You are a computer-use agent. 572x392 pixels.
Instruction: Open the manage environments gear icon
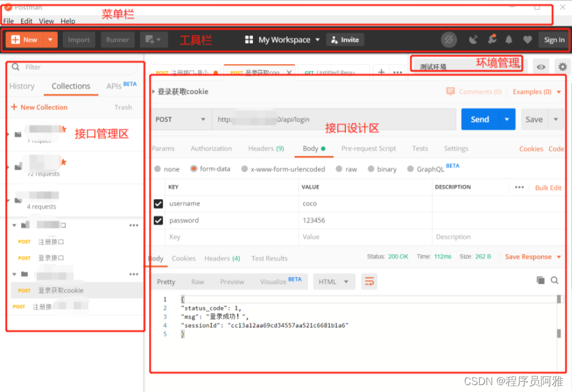[563, 67]
